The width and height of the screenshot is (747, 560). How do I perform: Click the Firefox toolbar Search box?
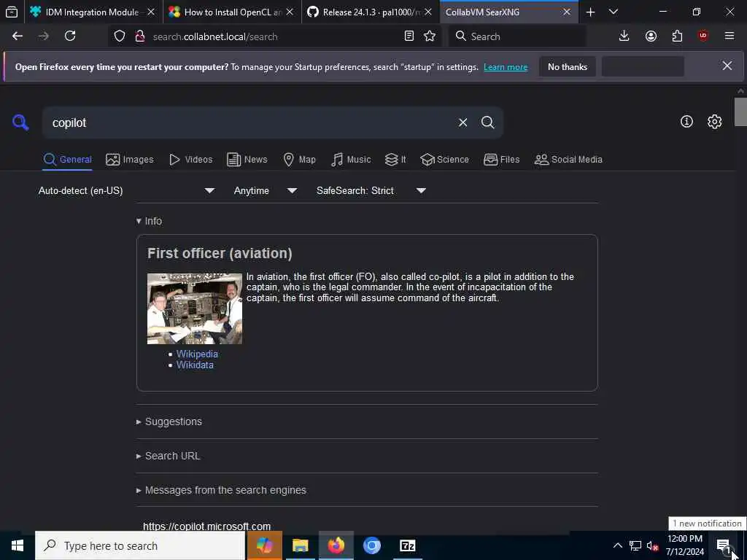point(517,36)
